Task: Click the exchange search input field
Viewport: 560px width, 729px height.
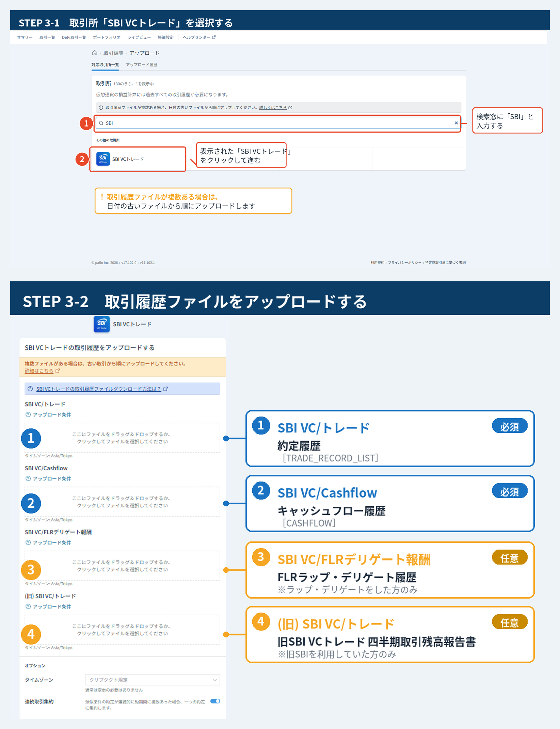Action: click(x=278, y=123)
